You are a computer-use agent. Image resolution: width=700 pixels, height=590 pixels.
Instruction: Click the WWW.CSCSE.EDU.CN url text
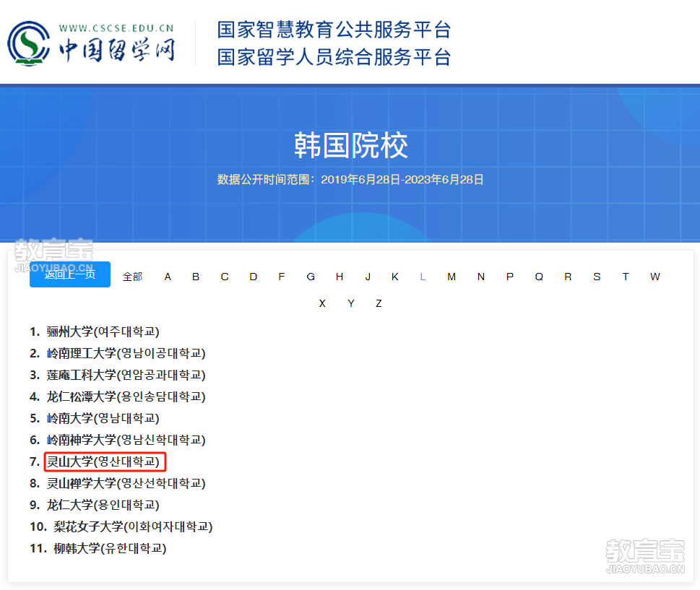[116, 28]
